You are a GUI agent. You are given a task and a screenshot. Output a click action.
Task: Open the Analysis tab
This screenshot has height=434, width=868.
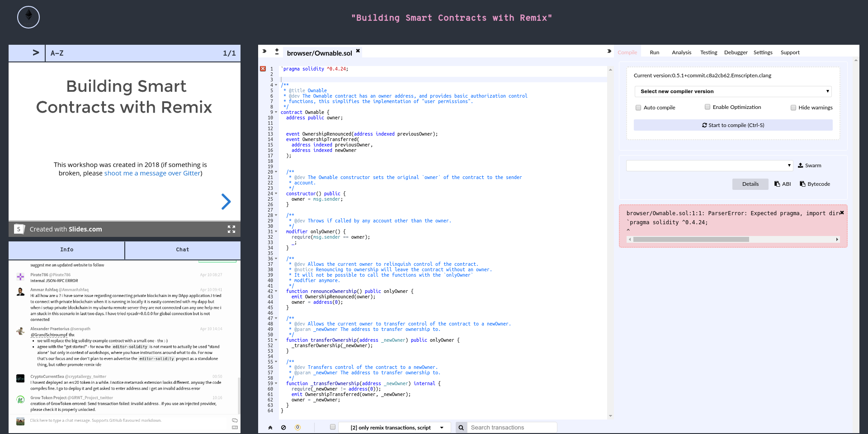pos(682,52)
